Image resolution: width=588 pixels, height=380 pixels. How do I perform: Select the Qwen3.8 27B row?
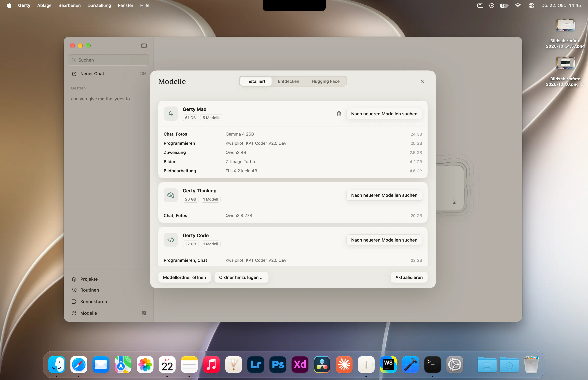(293, 215)
